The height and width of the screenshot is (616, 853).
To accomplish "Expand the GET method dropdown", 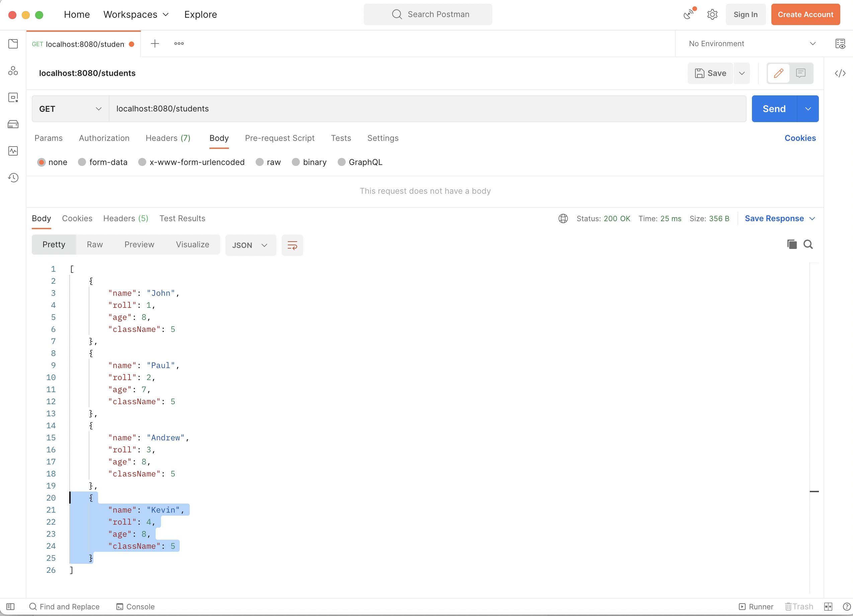I will (70, 109).
